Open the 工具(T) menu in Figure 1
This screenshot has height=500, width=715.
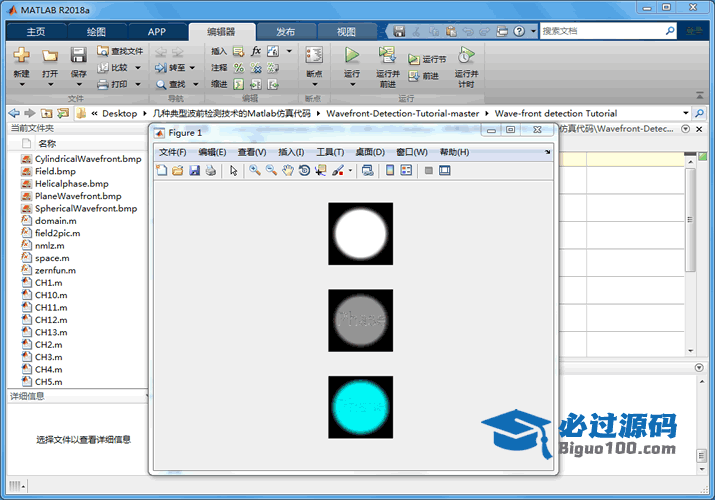pyautogui.click(x=330, y=152)
